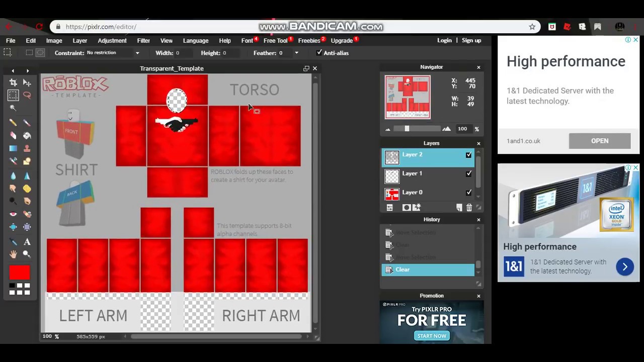Toggle the Anti-alias checkbox

point(319,53)
